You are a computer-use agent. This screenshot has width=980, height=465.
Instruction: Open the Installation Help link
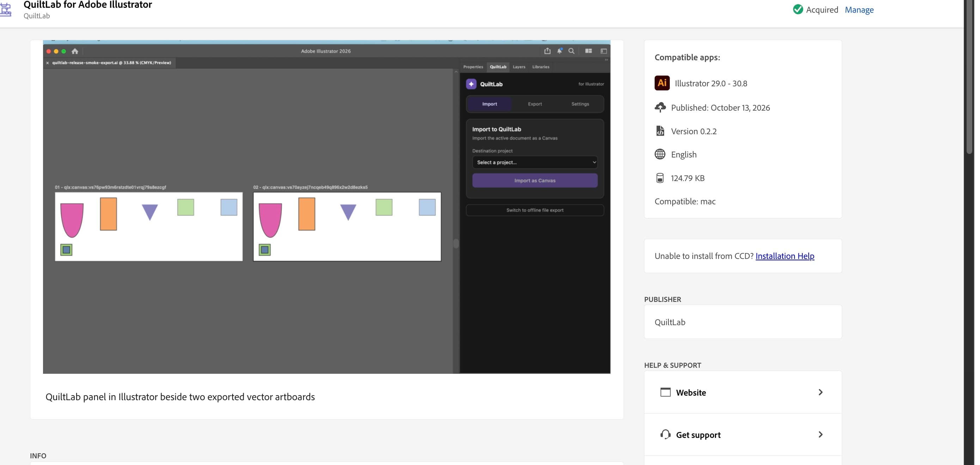(784, 256)
